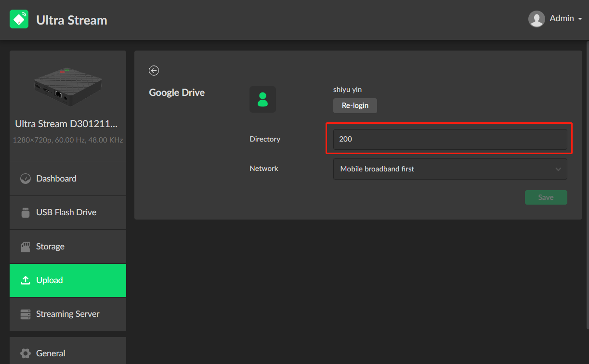Open the Storage section

[68, 247]
